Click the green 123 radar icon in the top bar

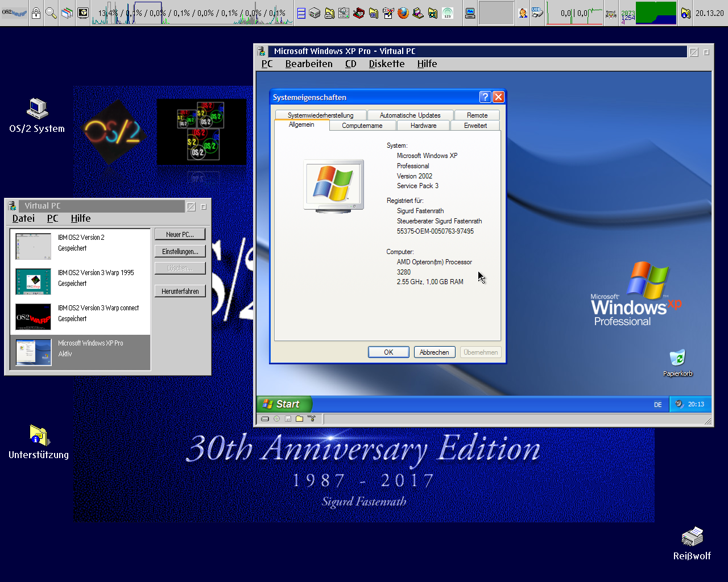448,13
